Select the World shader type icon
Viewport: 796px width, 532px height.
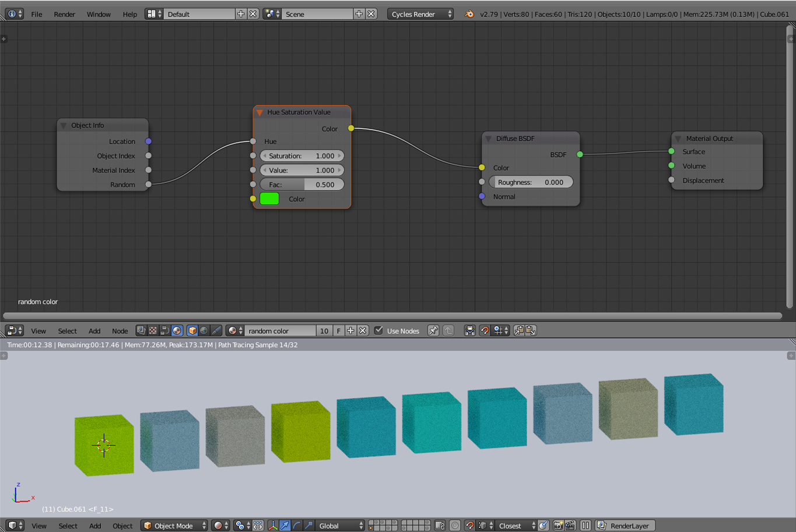click(x=204, y=331)
